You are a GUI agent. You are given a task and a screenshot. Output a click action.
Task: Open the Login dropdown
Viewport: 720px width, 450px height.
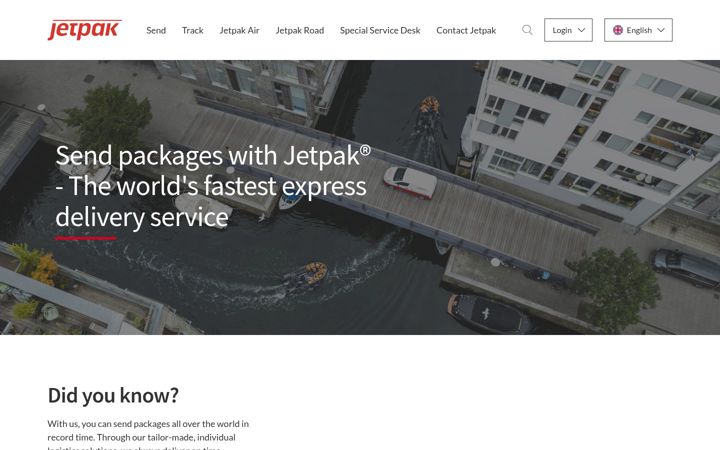coord(568,30)
